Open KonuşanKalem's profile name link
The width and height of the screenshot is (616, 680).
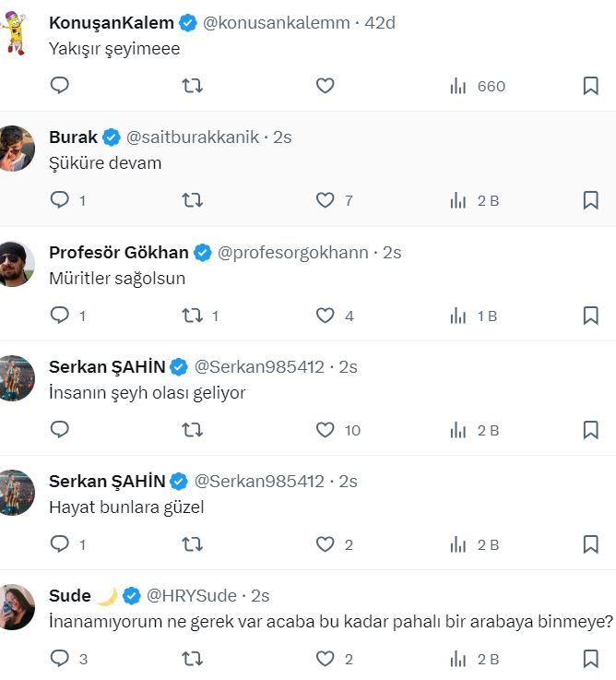110,22
